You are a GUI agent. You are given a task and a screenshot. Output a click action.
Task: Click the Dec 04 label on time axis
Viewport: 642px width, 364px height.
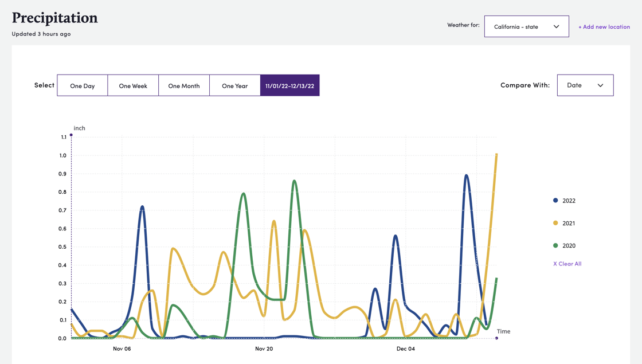tap(405, 349)
